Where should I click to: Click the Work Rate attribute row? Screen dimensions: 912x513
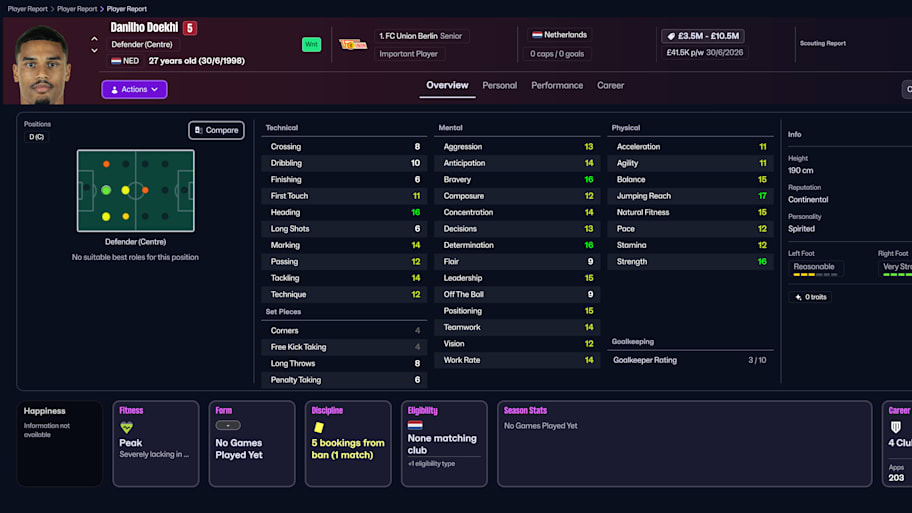517,360
